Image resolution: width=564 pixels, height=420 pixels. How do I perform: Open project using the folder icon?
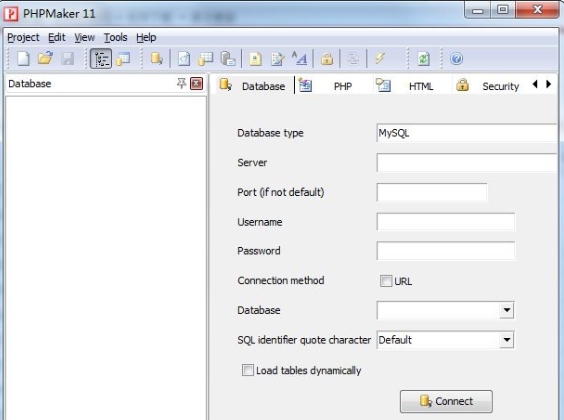tap(45, 58)
